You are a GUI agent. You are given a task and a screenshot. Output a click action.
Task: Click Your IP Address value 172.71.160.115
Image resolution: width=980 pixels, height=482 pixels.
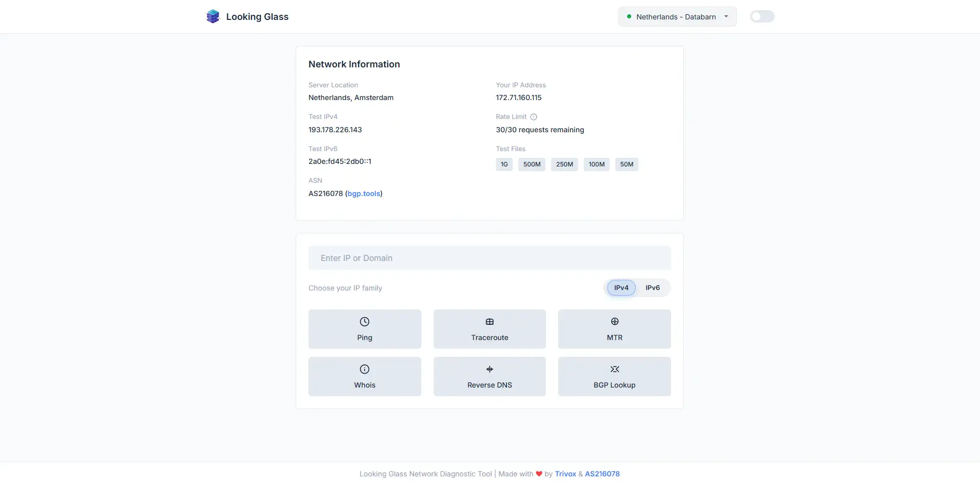tap(519, 98)
